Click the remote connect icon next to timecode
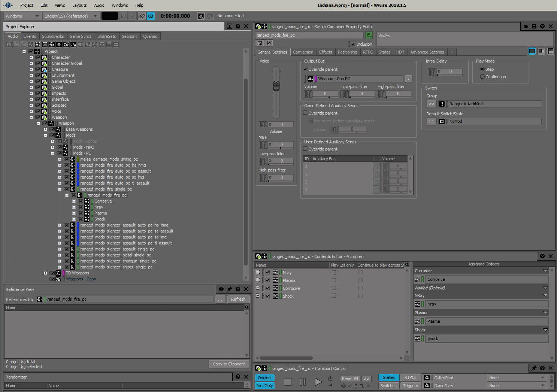Screen dimensions: 557x392 click(201, 16)
